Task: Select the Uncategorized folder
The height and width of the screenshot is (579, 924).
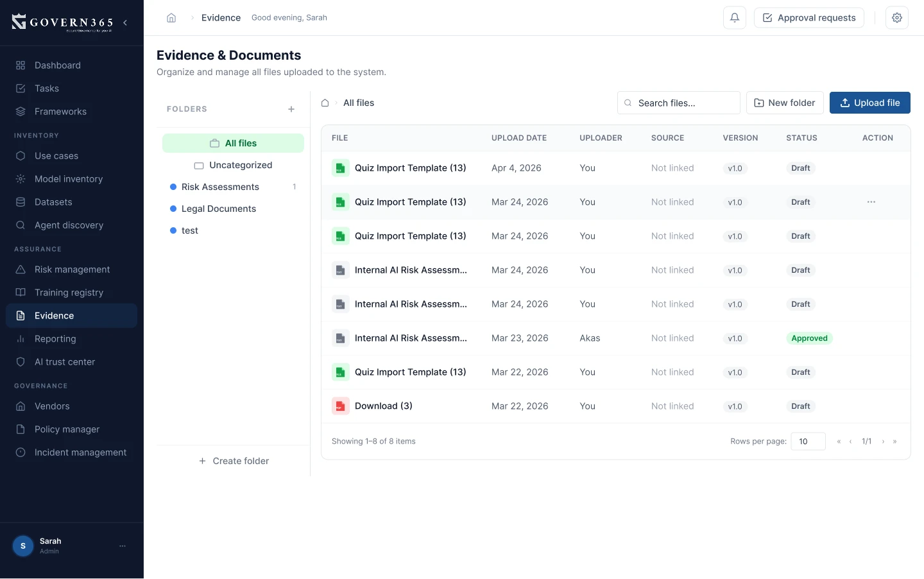Action: pos(240,165)
